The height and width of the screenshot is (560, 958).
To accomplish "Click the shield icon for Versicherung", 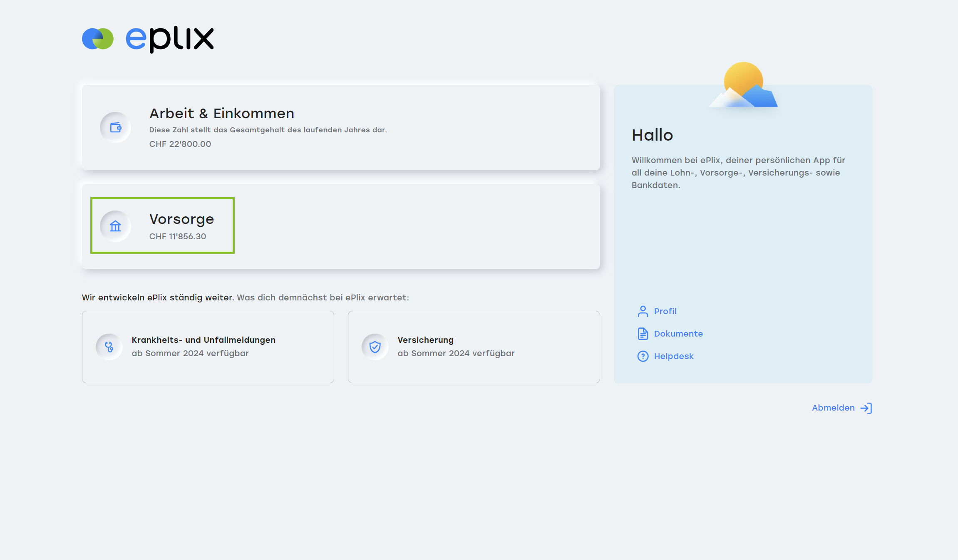I will tap(375, 347).
